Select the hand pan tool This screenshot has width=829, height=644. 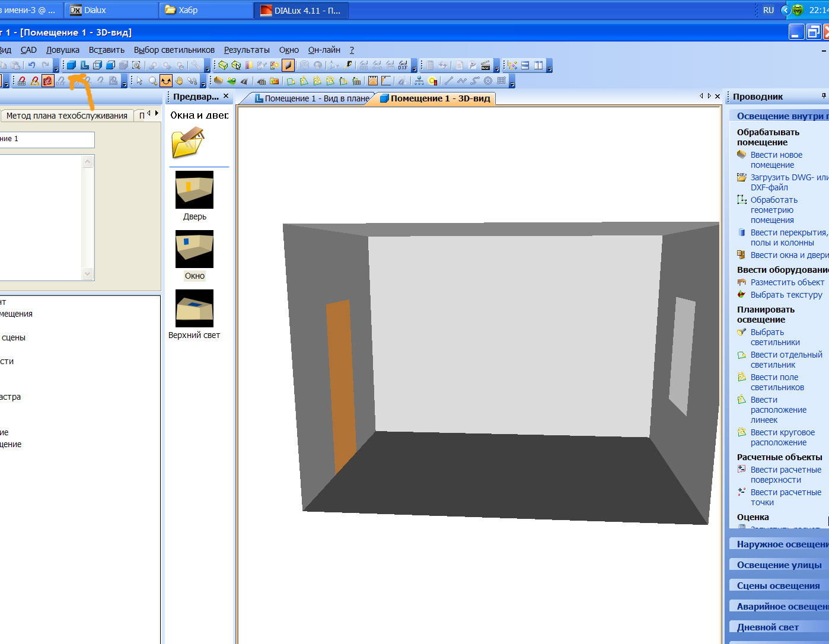pyautogui.click(x=179, y=81)
